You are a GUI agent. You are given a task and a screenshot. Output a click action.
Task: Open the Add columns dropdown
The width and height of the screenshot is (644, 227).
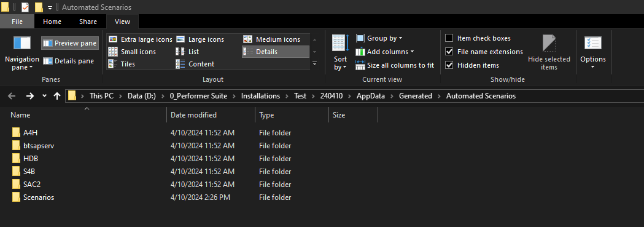pos(385,52)
